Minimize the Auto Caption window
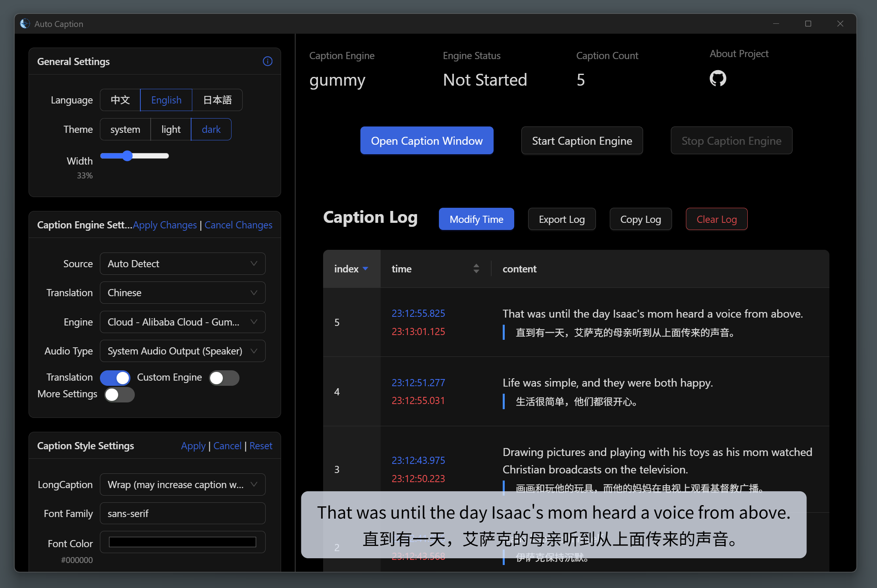Image resolution: width=877 pixels, height=588 pixels. (x=776, y=24)
